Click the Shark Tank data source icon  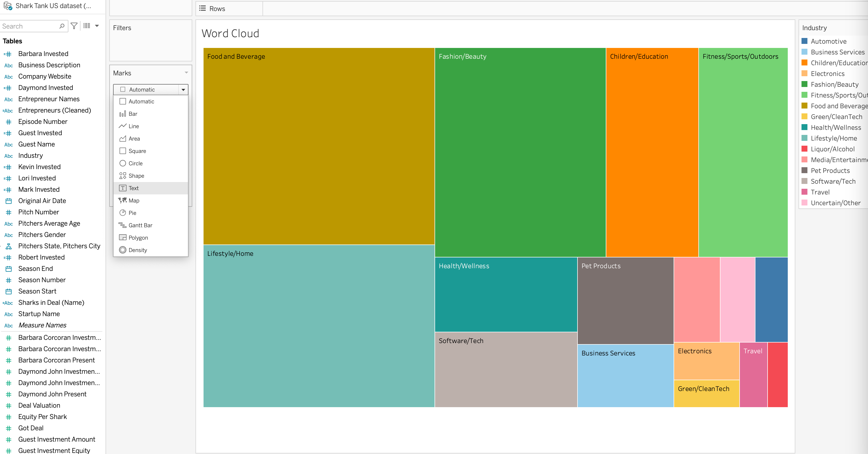click(8, 6)
